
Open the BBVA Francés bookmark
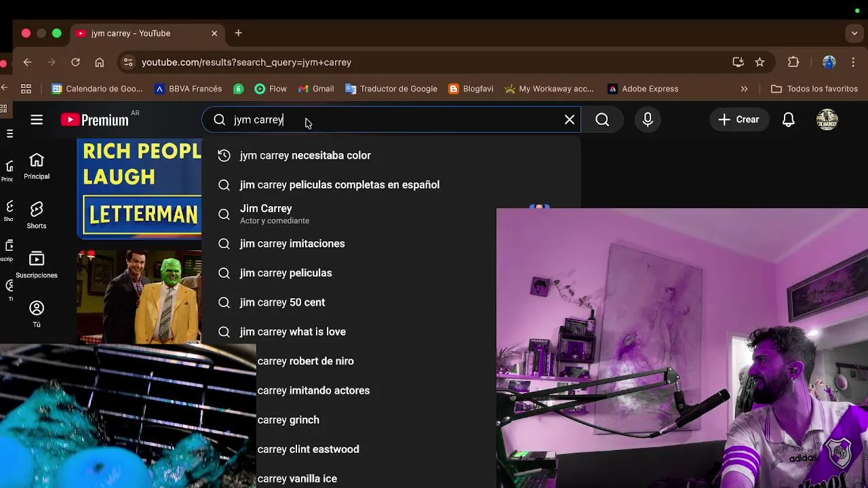[x=188, y=89]
